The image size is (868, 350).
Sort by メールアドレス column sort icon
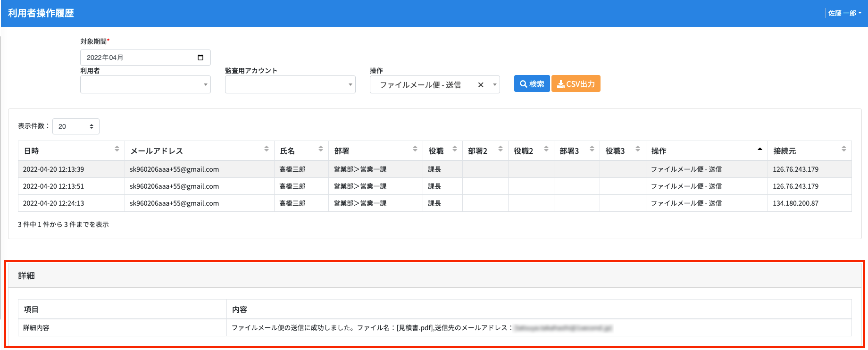tap(266, 149)
